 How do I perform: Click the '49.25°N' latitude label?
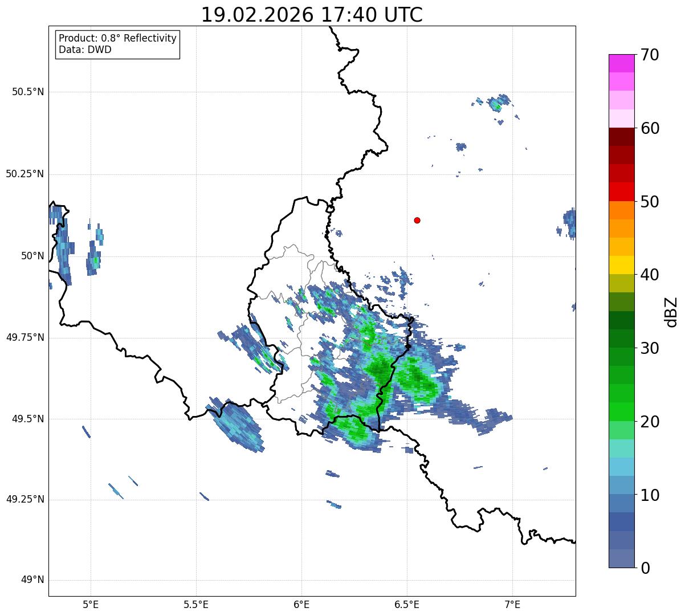[25, 499]
